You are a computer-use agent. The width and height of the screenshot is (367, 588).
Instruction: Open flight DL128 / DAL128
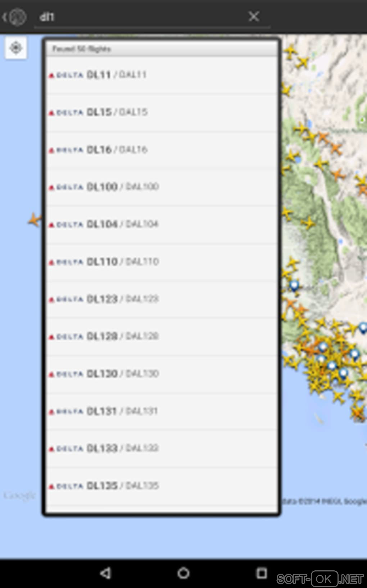tap(162, 336)
